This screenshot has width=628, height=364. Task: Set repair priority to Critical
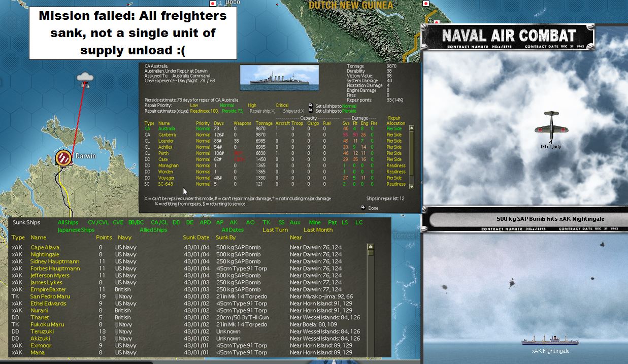tap(282, 106)
